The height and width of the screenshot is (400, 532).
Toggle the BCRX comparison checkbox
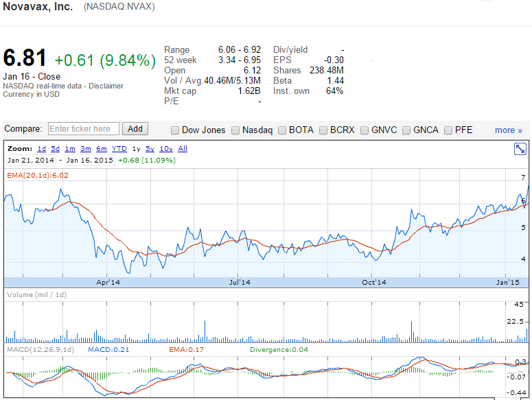[x=323, y=130]
